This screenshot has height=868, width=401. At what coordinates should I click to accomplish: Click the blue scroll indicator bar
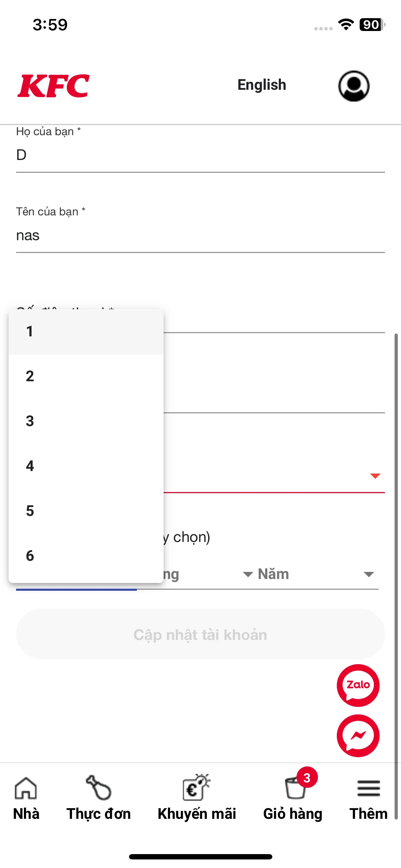[77, 589]
